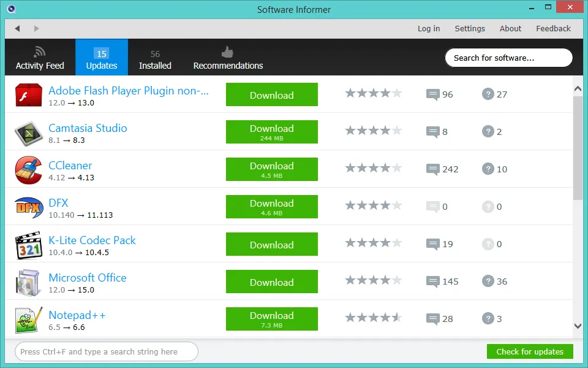Open the Microsoft Office title link
The width and height of the screenshot is (588, 368).
pos(88,278)
